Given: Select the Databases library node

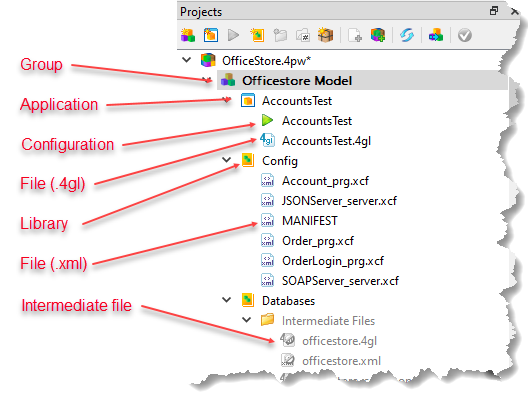Looking at the screenshot, I should [278, 301].
